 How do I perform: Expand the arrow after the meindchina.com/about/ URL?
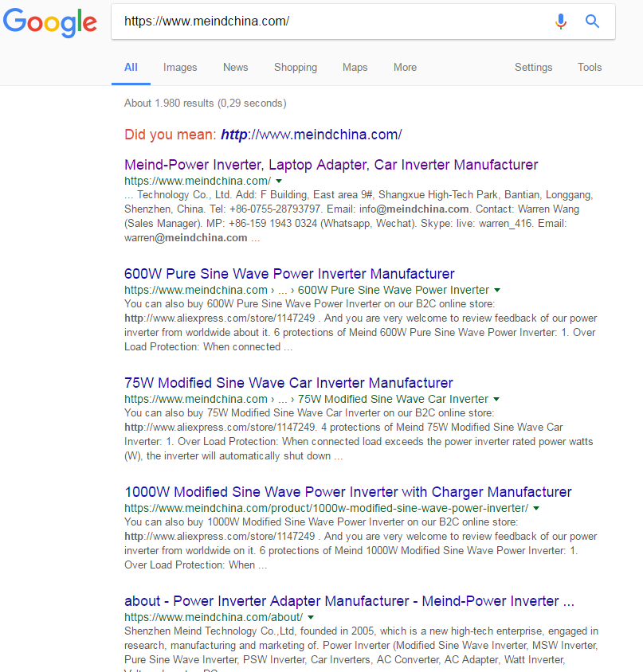click(311, 618)
